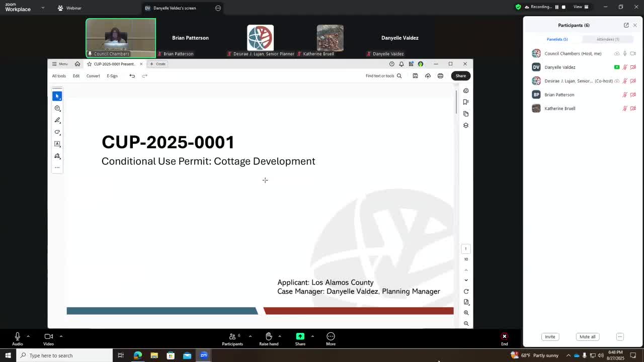Go to previous page with up arrow

(x=466, y=270)
